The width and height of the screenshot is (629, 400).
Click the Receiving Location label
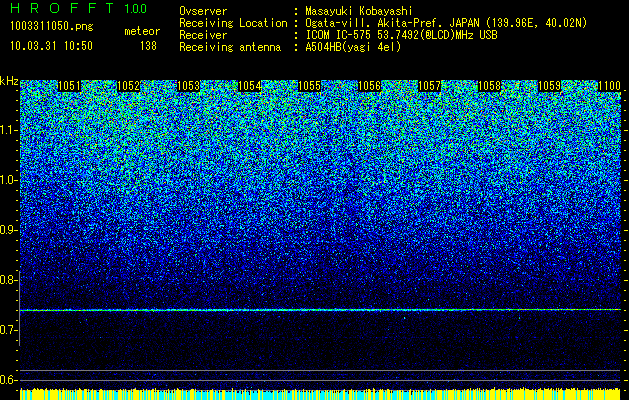(x=233, y=23)
